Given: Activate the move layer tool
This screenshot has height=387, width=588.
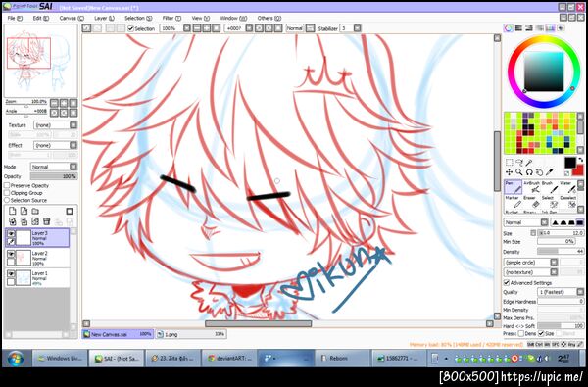Looking at the screenshot, I should 510,172.
